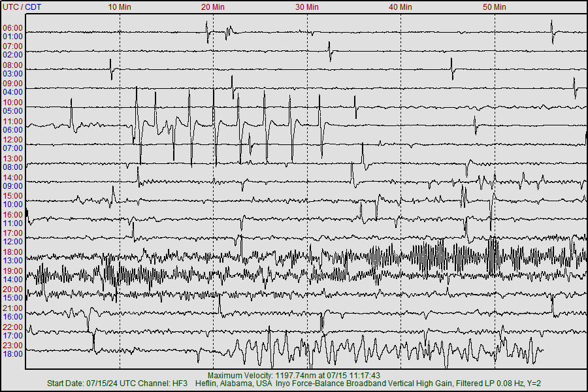Select the 22:00 UTC row label
Viewport: 588px width, 392px height.
(x=13, y=327)
